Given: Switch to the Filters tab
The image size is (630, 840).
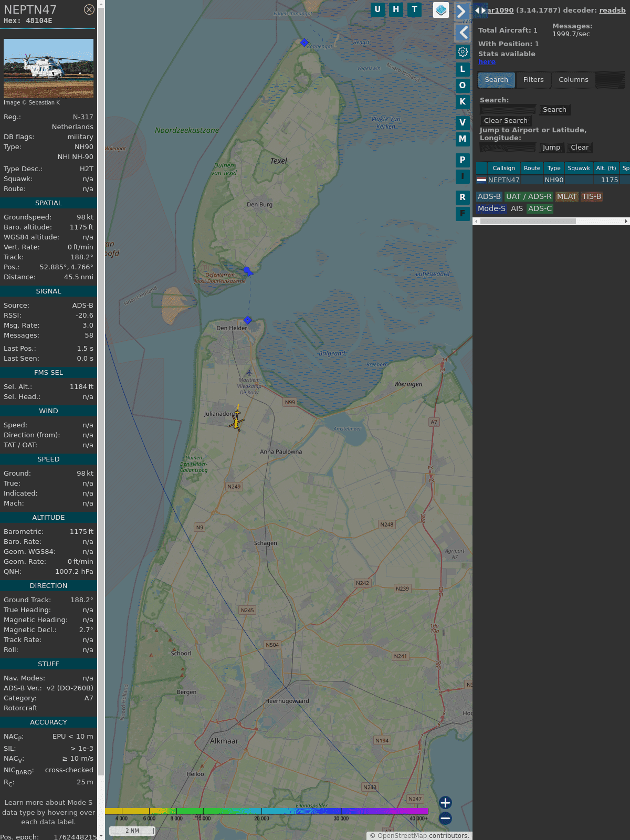Looking at the screenshot, I should tap(533, 80).
